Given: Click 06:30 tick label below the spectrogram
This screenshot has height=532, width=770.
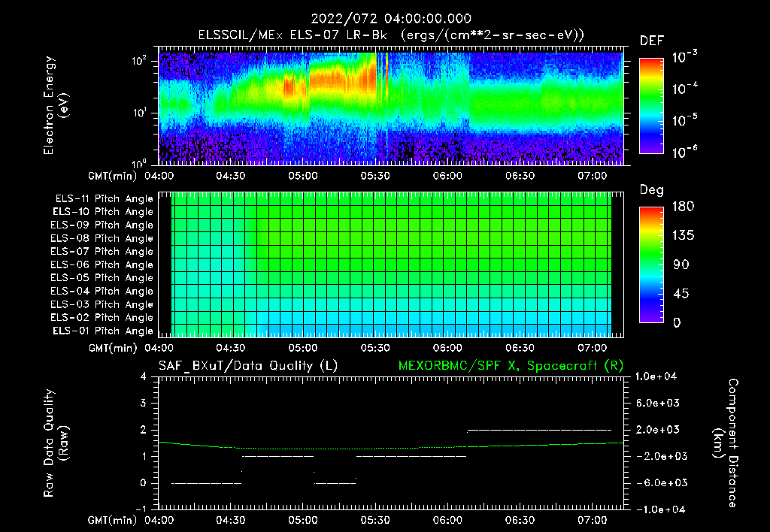Looking at the screenshot, I should 520,176.
